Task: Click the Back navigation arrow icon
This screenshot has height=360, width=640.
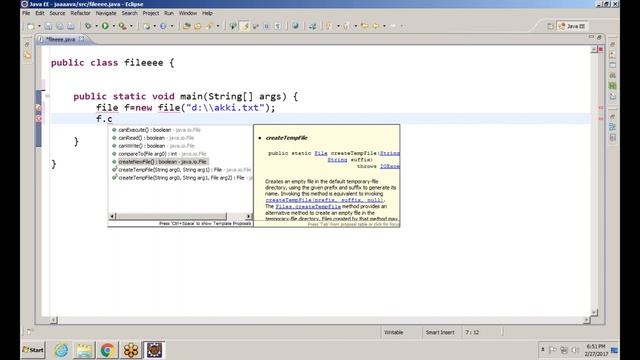Action: click(x=376, y=26)
